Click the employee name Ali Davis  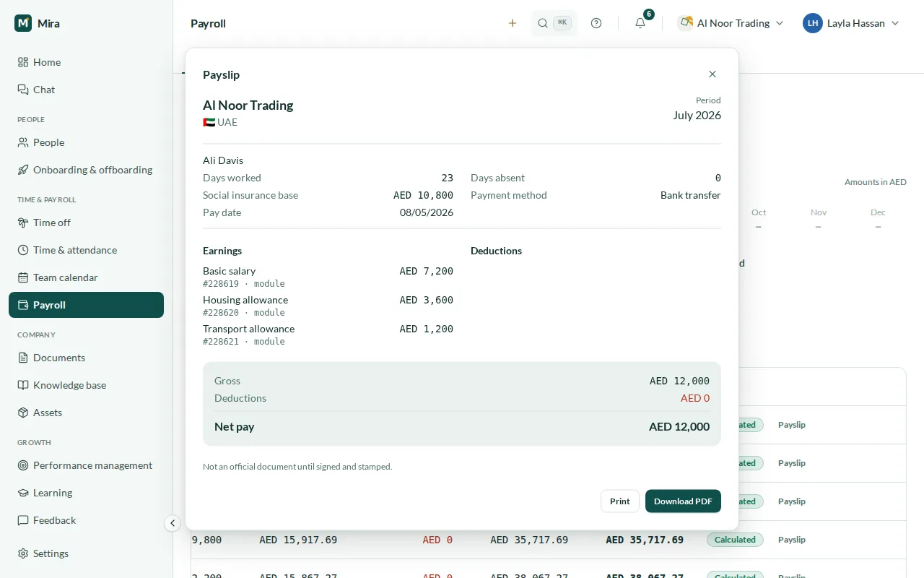pos(223,160)
